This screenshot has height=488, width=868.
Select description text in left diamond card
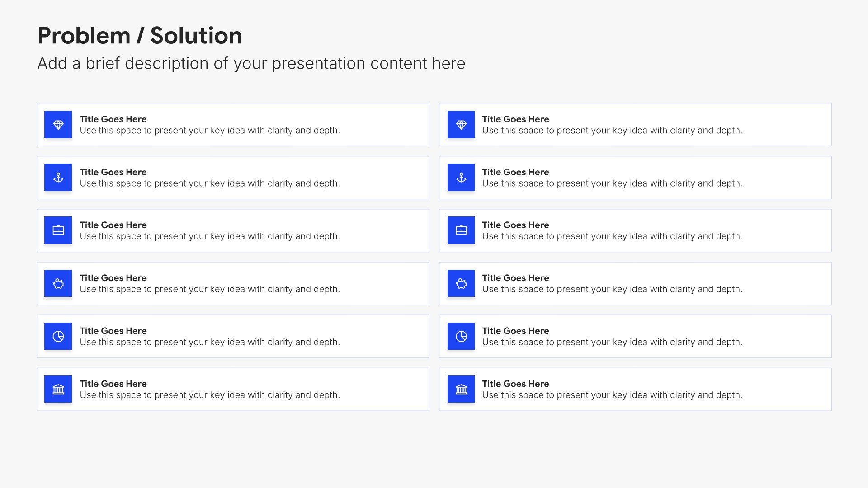click(x=210, y=131)
